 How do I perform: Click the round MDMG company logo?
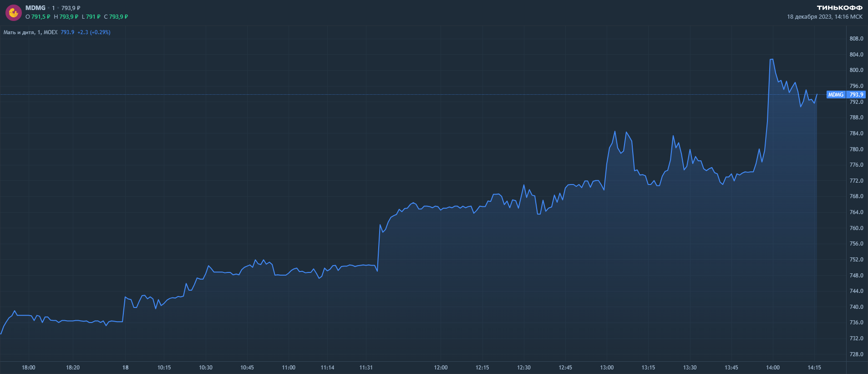(14, 13)
